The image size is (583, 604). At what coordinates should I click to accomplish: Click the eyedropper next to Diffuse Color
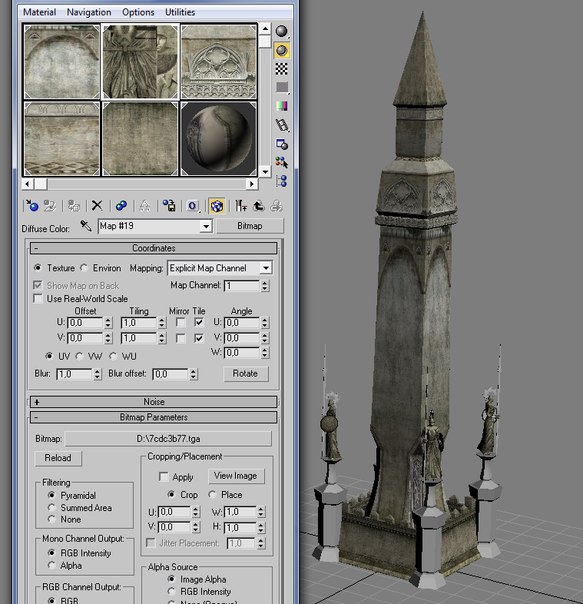86,226
